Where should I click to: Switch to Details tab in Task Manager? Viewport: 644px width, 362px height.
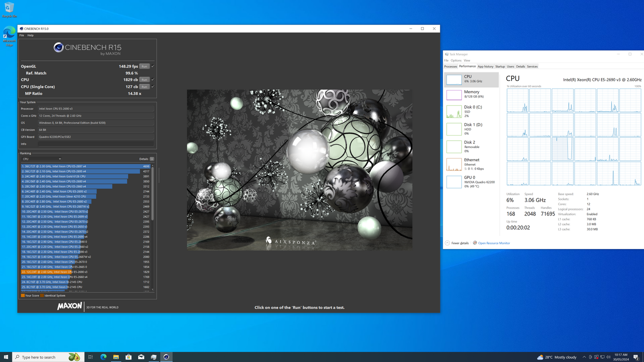[x=520, y=66]
